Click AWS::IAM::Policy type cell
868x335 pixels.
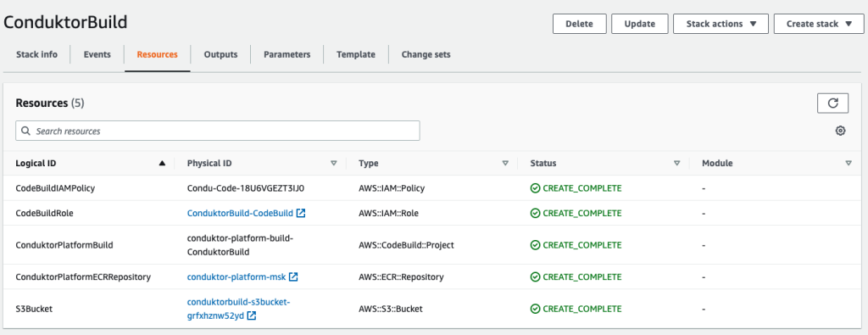392,188
